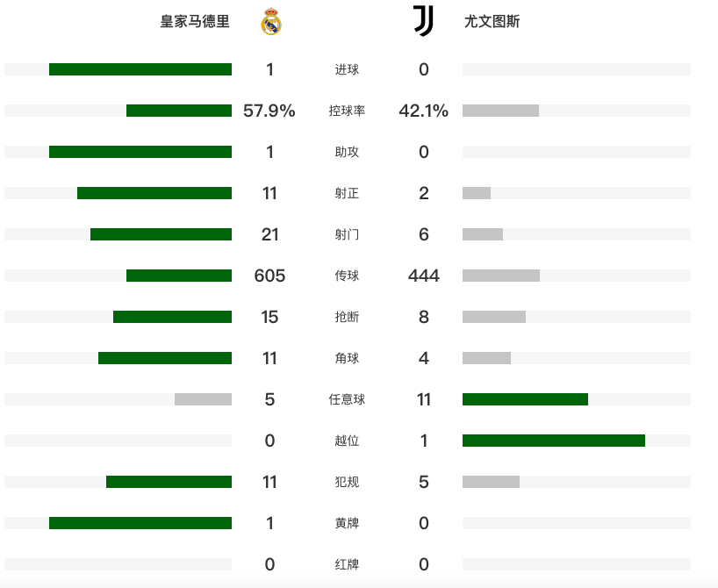Click the 射正 statistic label
The width and height of the screenshot is (718, 588).
[x=347, y=193]
